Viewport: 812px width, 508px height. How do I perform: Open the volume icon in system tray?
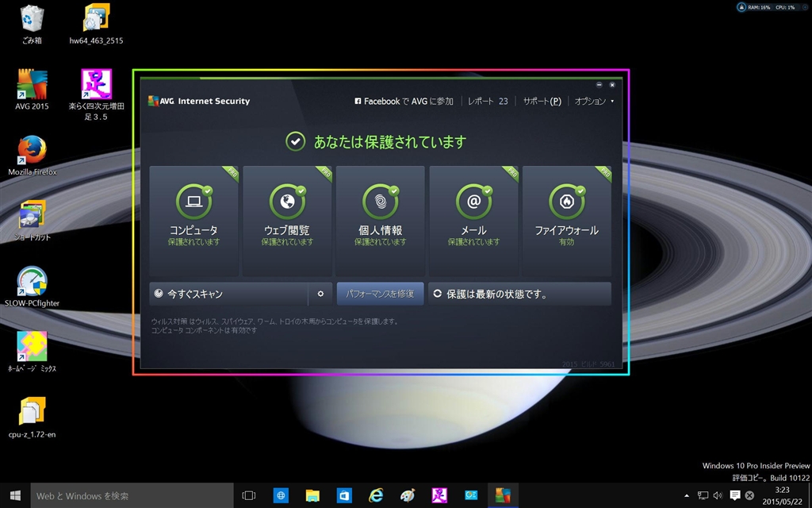tap(718, 495)
